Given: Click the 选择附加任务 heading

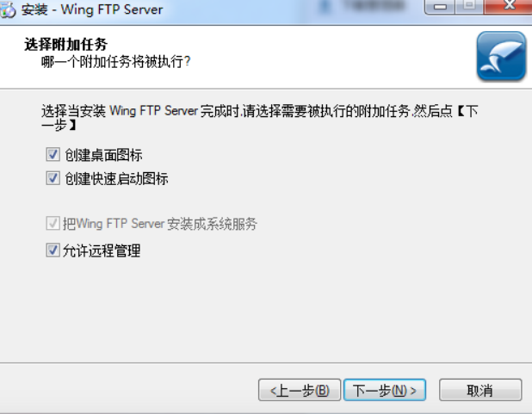Looking at the screenshot, I should [65, 45].
